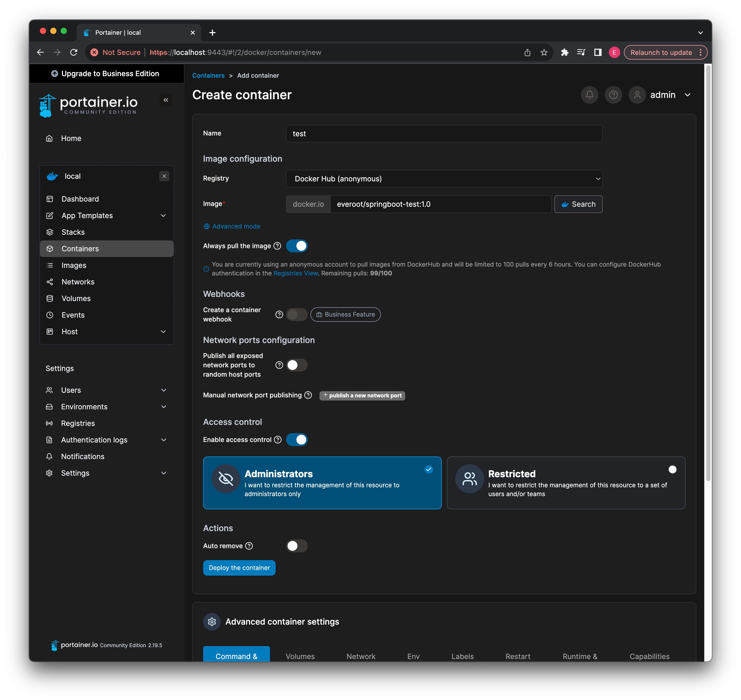The image size is (741, 700).
Task: Click the Not Secure warning icon
Action: [x=94, y=53]
